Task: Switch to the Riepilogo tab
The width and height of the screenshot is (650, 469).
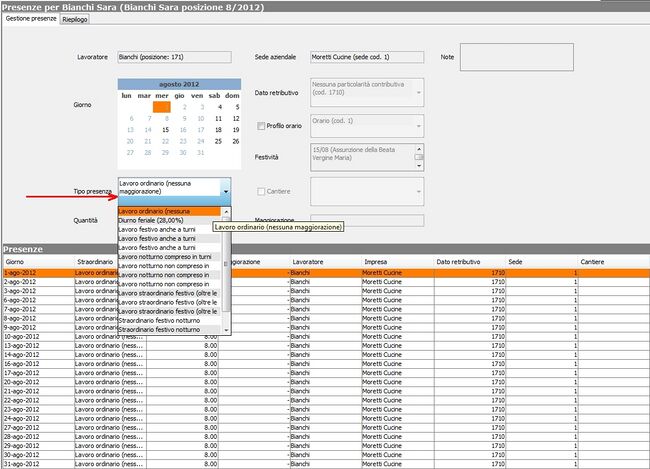Action: click(74, 19)
